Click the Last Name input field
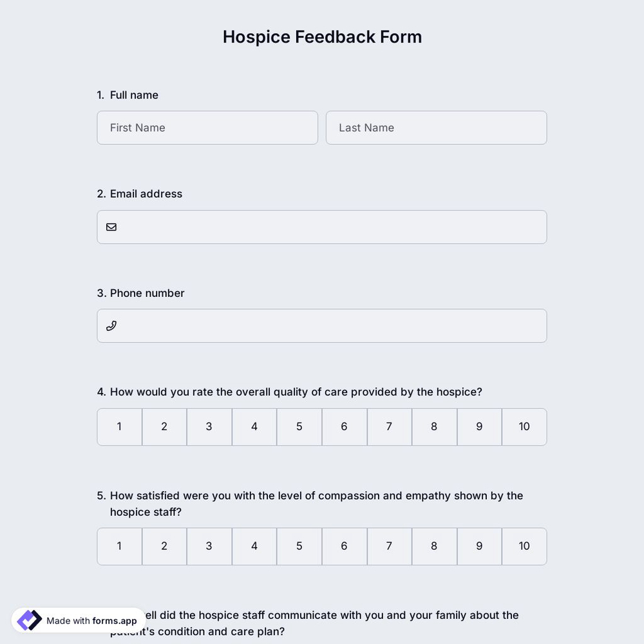 tap(436, 128)
